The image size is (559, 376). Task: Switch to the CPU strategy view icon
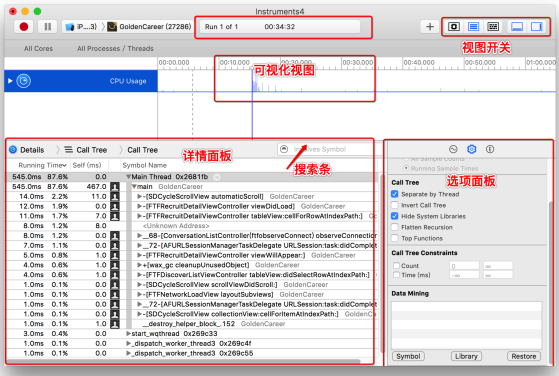[x=454, y=27]
